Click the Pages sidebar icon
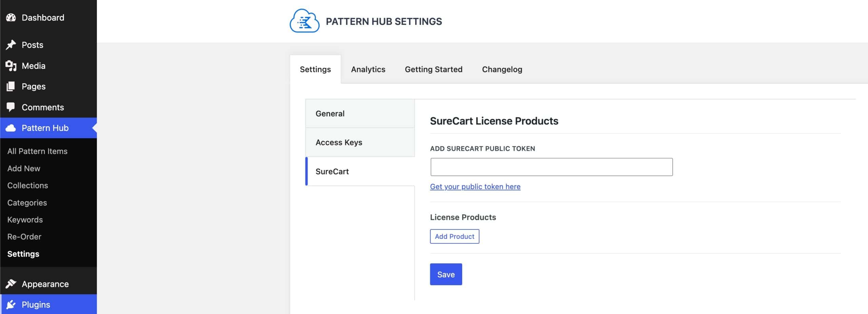Screen dimensions: 868x314 pyautogui.click(x=11, y=87)
